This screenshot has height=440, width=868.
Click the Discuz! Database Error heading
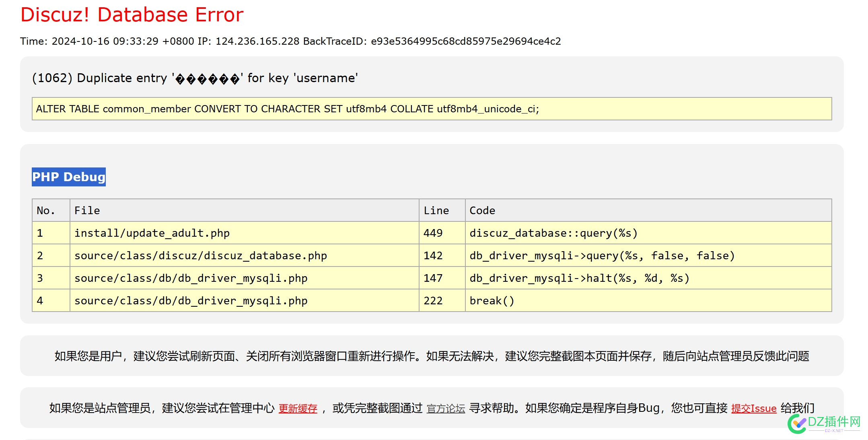click(x=132, y=14)
